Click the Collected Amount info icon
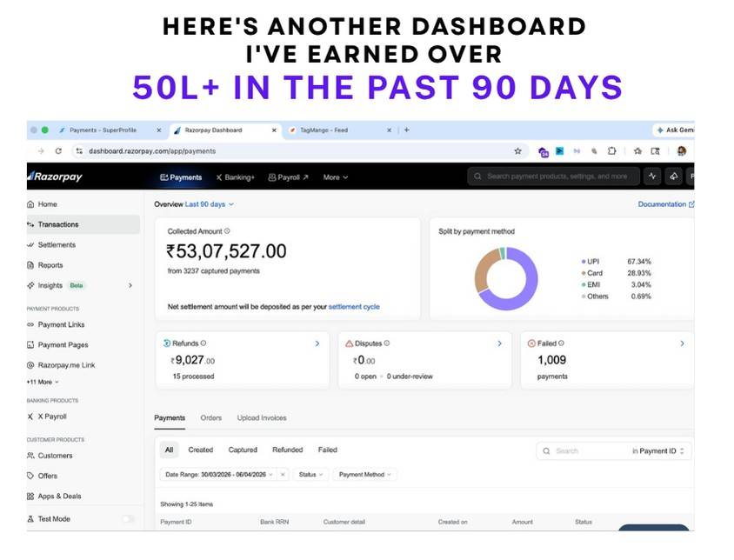Viewport: 734px width, 560px height. click(x=227, y=230)
